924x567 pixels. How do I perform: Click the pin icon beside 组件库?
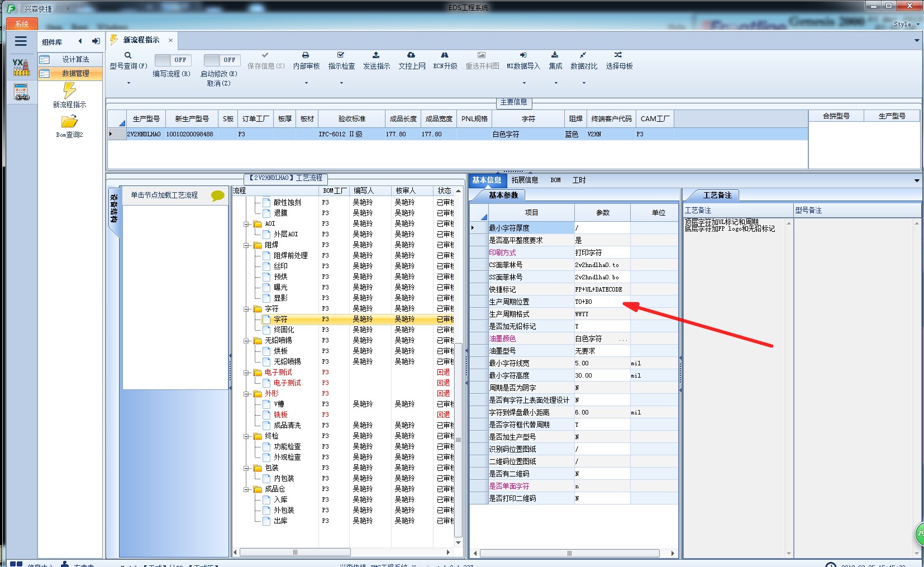[x=96, y=41]
